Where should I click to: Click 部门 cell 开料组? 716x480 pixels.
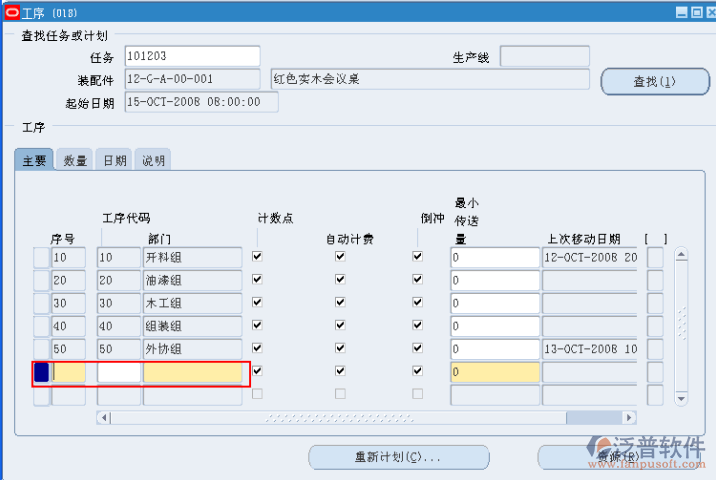[192, 258]
